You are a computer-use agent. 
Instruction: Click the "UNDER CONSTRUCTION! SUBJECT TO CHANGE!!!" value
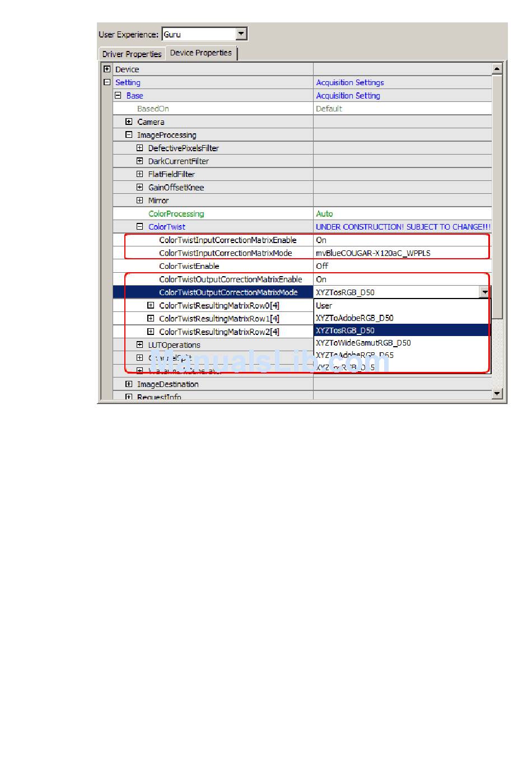403,227
